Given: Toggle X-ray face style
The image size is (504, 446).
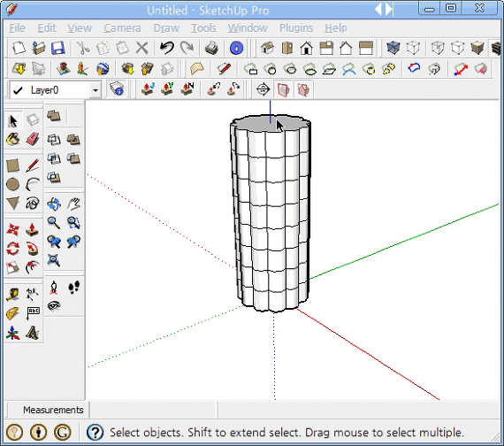Looking at the screenshot, I should click(393, 48).
